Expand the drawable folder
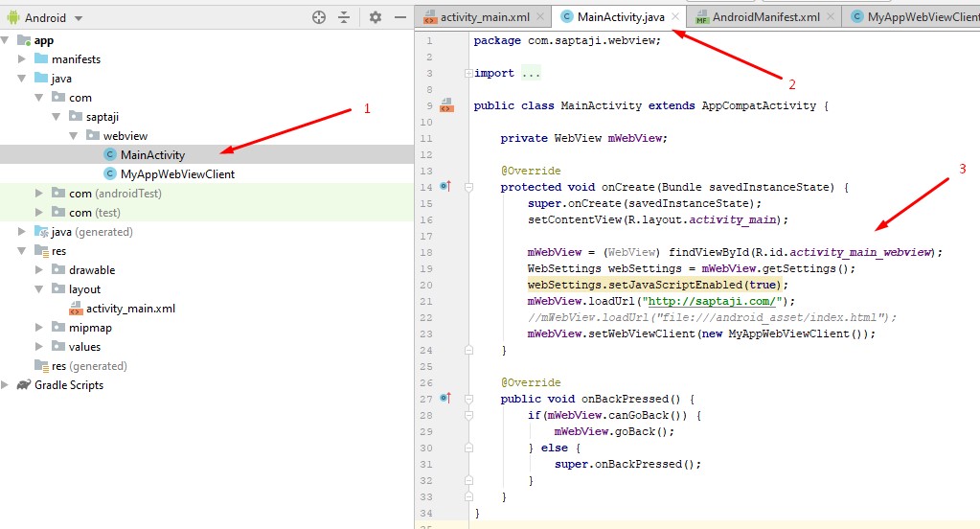 pyautogui.click(x=38, y=270)
